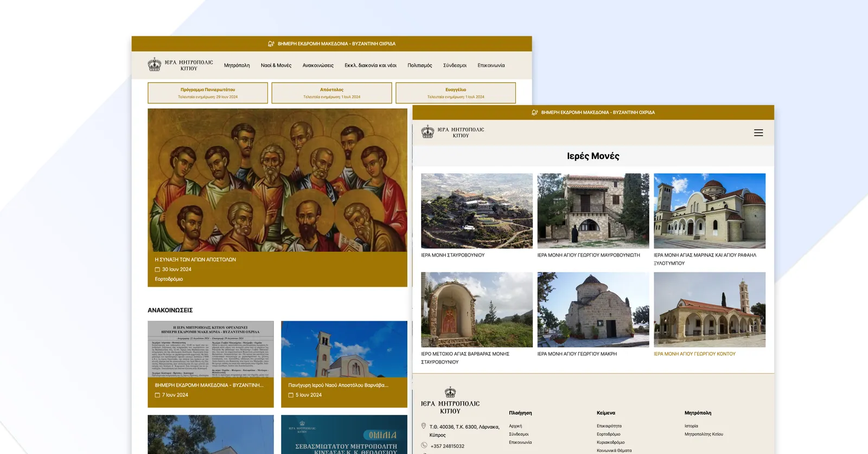Click the footer crest logo above ΙΕΡΑ ΜΗΤΡΟΠΟΛΙΣ ΚΙΤΙΟΥ

450,392
